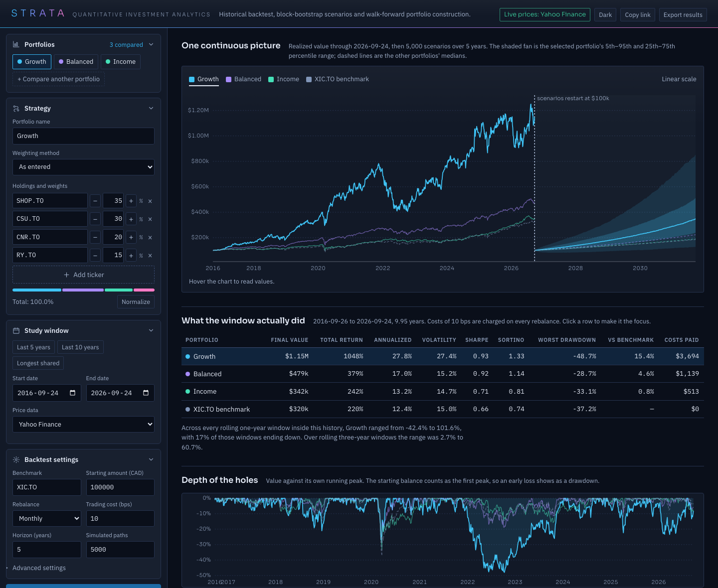Screen dimensions: 718x588
Task: Select the Balanced row in results table
Action: click(x=443, y=374)
